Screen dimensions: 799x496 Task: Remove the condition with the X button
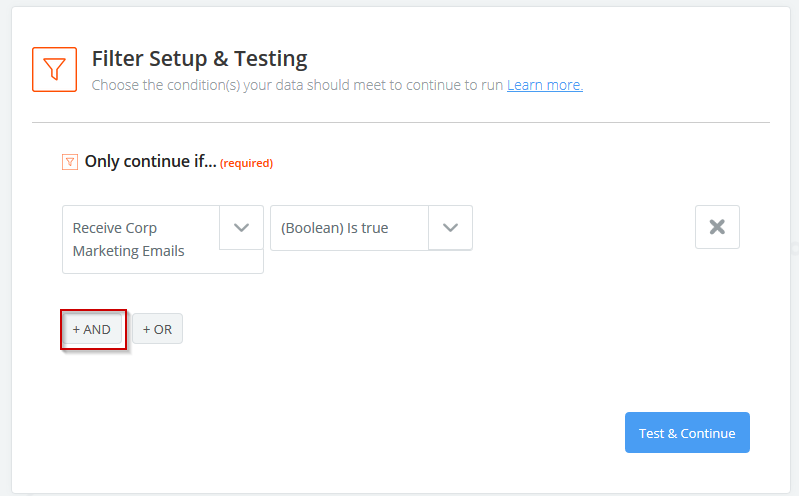click(717, 227)
